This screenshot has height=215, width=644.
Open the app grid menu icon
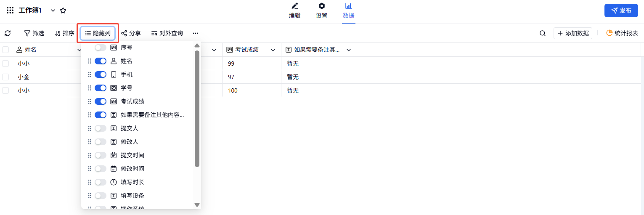(10, 11)
